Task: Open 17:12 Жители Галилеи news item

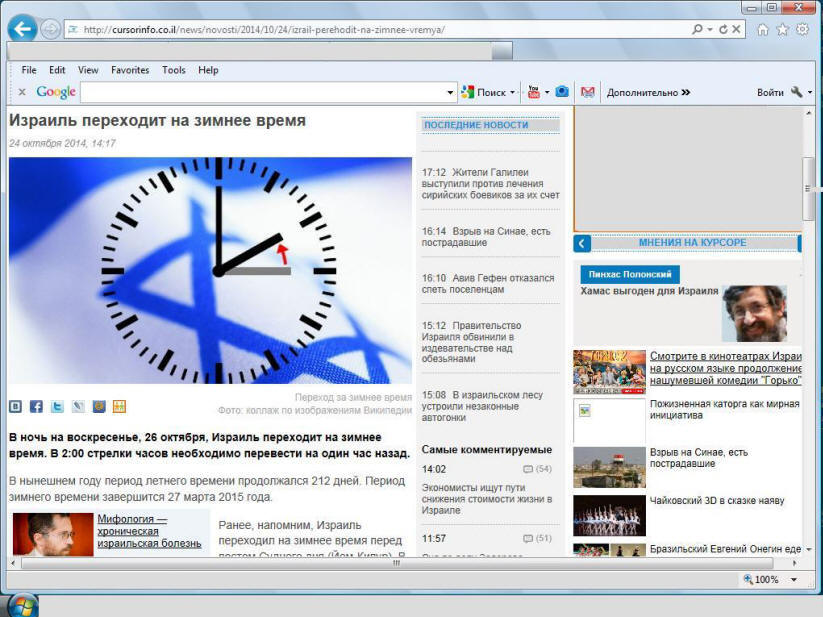Action: point(490,184)
